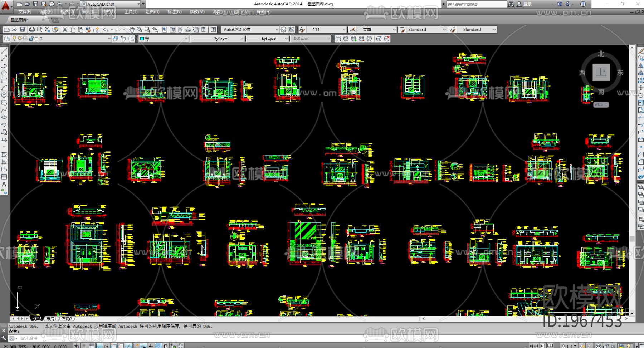Activate the Zoom Realtime magnifier tool

coord(140,29)
